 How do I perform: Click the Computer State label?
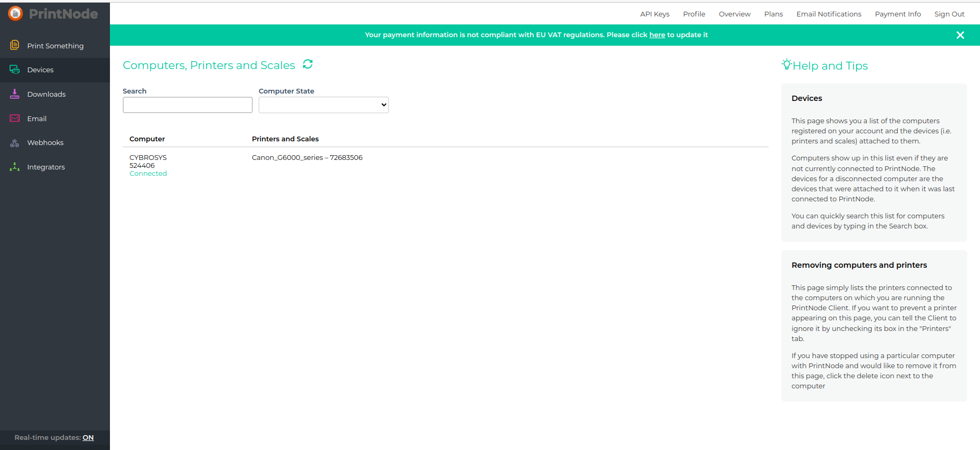(286, 91)
